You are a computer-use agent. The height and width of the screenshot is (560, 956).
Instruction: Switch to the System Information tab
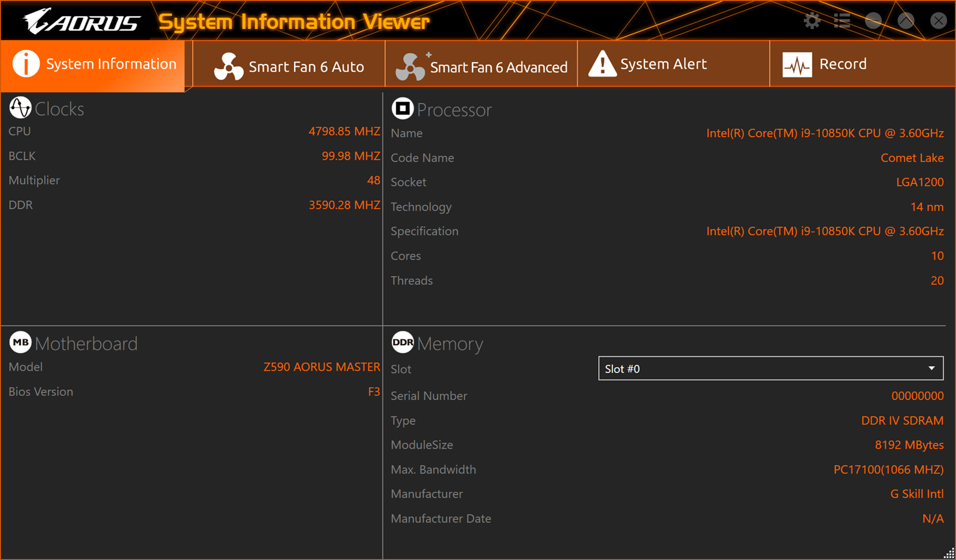tap(93, 66)
